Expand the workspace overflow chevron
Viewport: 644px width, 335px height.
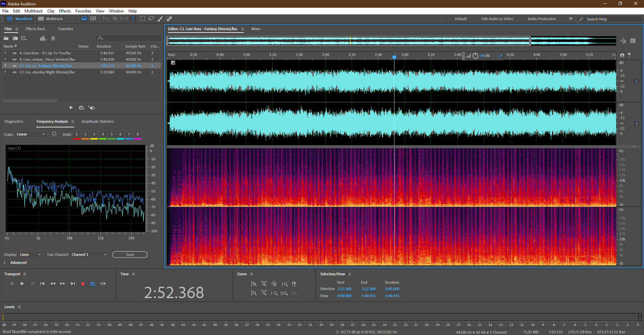tap(571, 19)
